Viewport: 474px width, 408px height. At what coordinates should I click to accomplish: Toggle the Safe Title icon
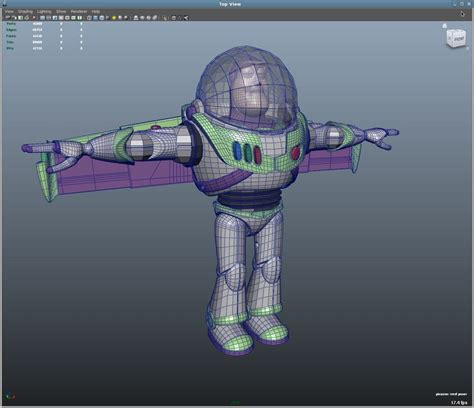pyautogui.click(x=79, y=18)
